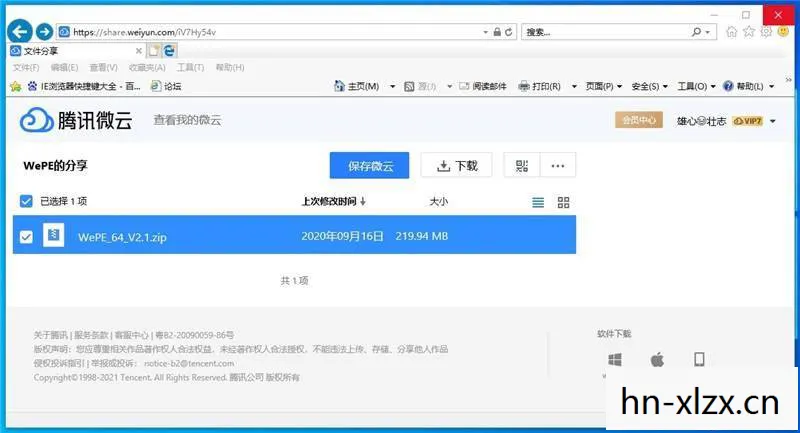Open the 论坛 bookmark
The image size is (800, 433).
(x=166, y=86)
